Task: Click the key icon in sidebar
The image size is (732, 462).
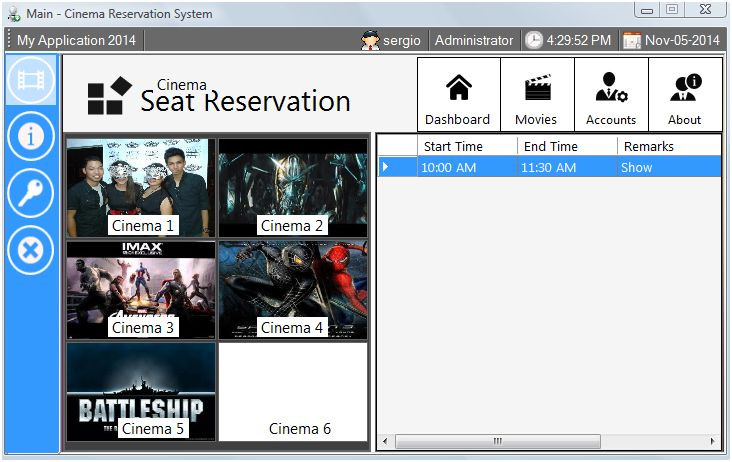Action: [x=31, y=193]
